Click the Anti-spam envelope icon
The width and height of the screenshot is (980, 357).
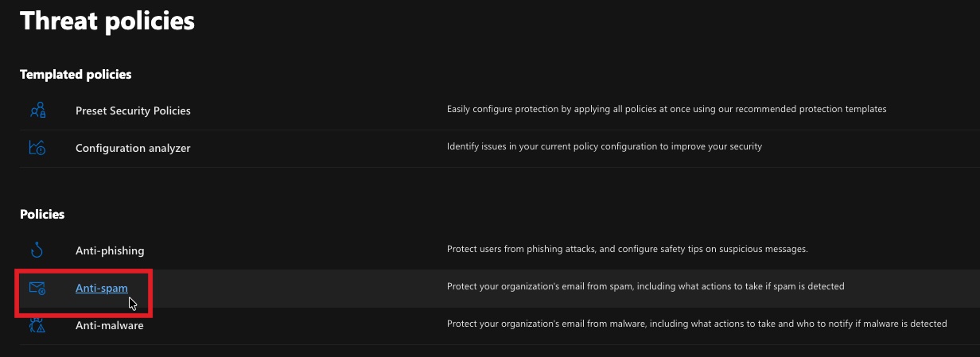coord(37,288)
